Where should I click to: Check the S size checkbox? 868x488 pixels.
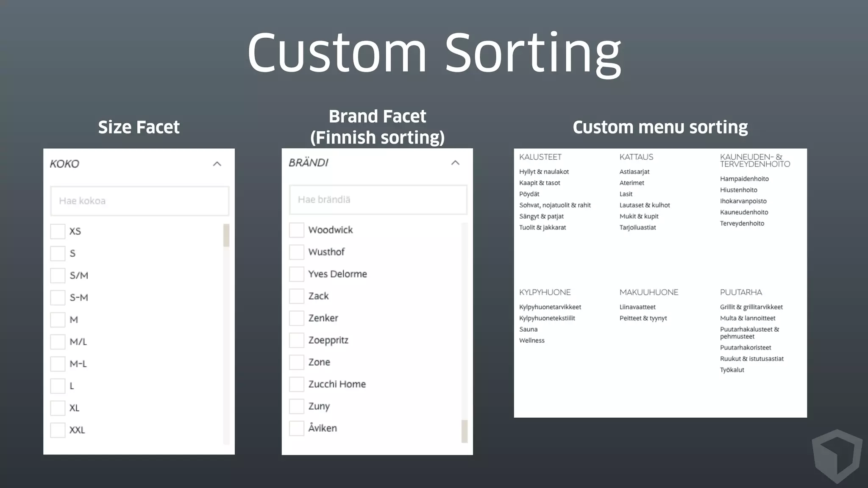click(58, 253)
